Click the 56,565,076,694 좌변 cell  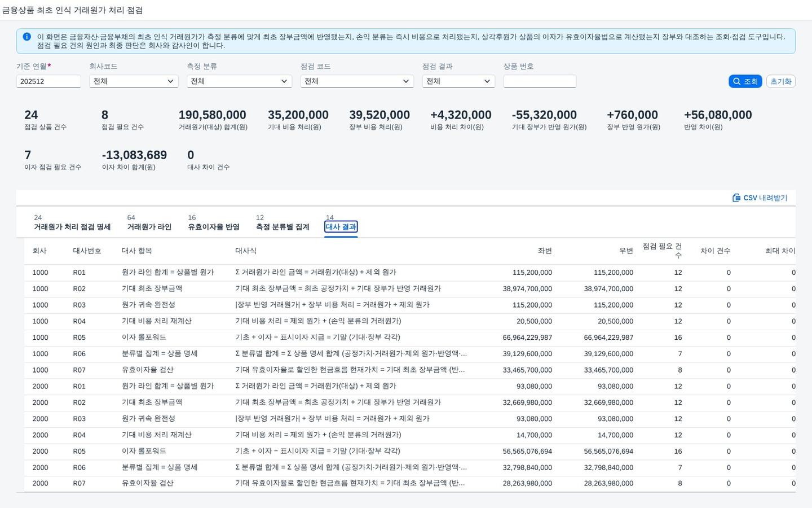tap(527, 452)
